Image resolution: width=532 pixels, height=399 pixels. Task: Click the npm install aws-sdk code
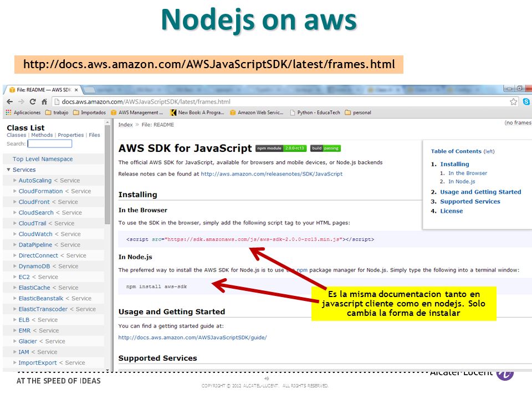coord(156,287)
